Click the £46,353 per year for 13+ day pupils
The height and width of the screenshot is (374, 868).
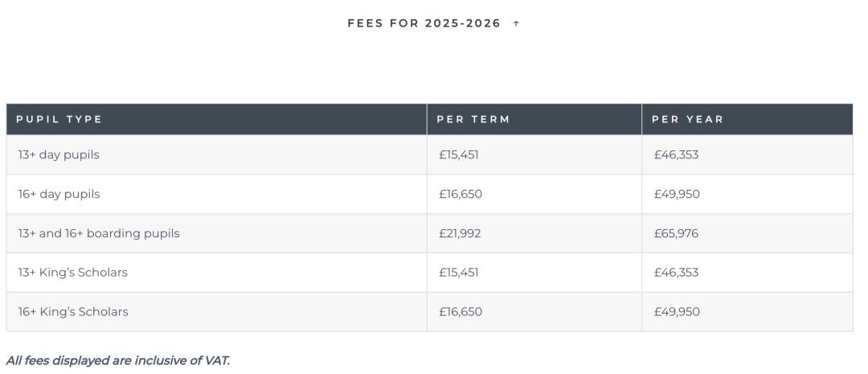pyautogui.click(x=676, y=155)
